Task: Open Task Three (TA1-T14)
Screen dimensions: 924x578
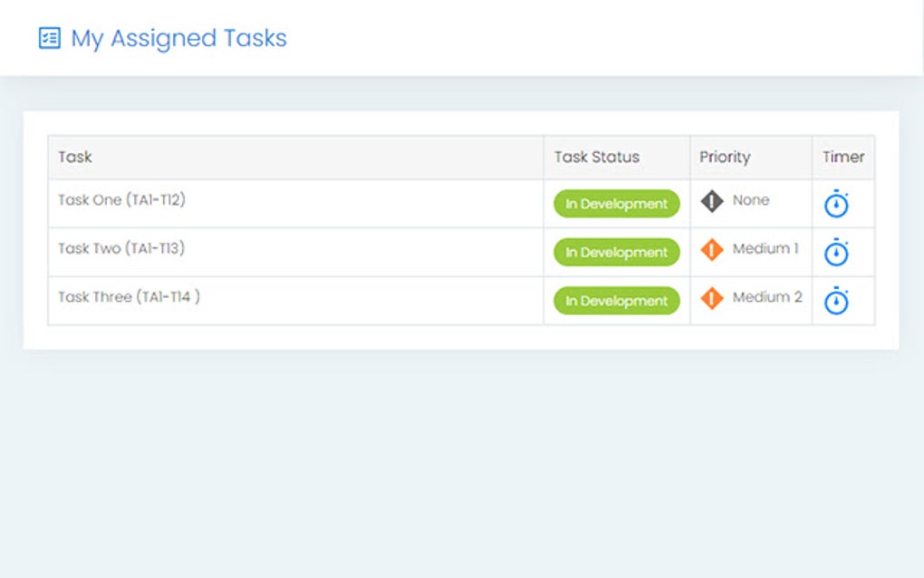Action: tap(129, 296)
